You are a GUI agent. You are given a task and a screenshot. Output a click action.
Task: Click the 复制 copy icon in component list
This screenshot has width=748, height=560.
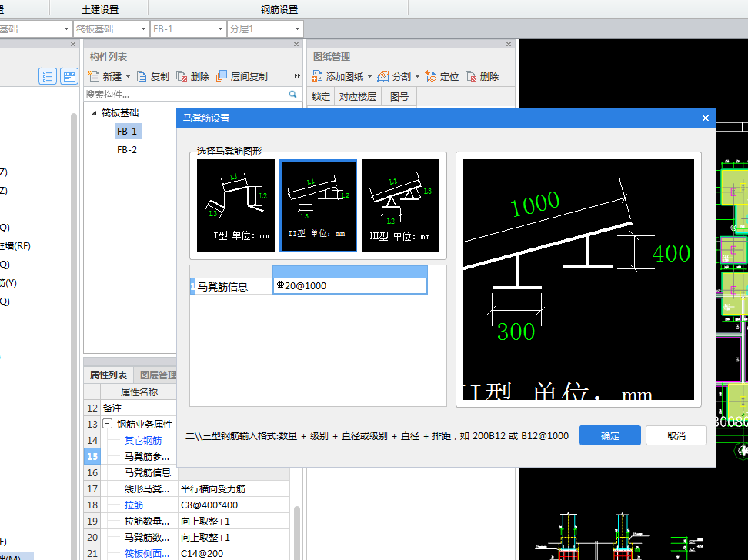click(142, 76)
